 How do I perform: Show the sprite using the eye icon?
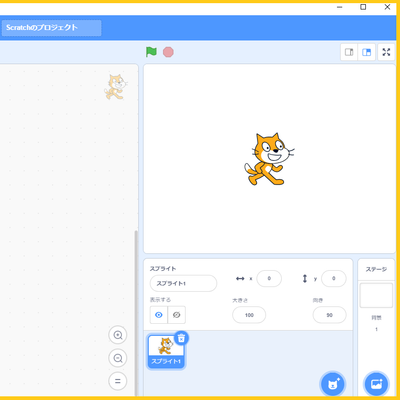coord(159,315)
